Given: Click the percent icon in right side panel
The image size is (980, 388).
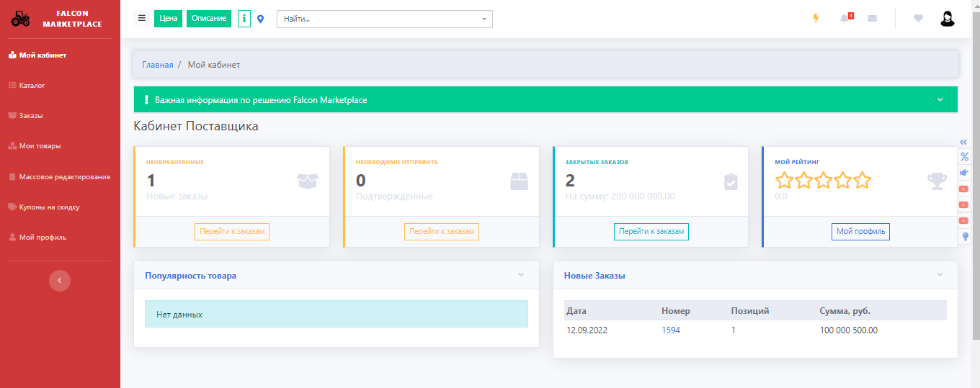Looking at the screenshot, I should click(965, 157).
